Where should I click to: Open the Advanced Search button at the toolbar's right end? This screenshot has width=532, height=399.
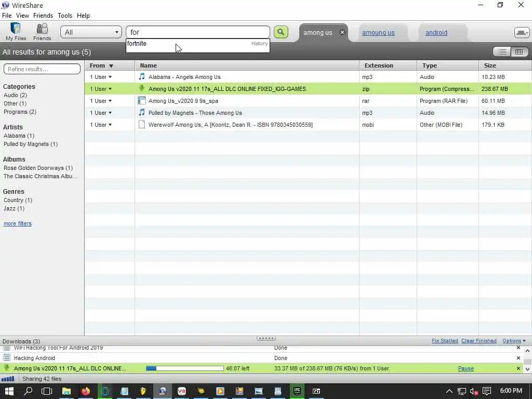coord(522,33)
